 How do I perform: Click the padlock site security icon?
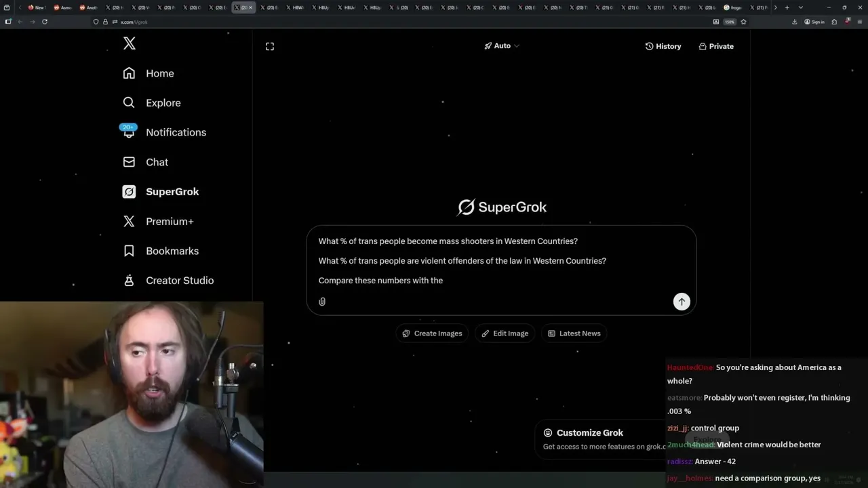[105, 22]
